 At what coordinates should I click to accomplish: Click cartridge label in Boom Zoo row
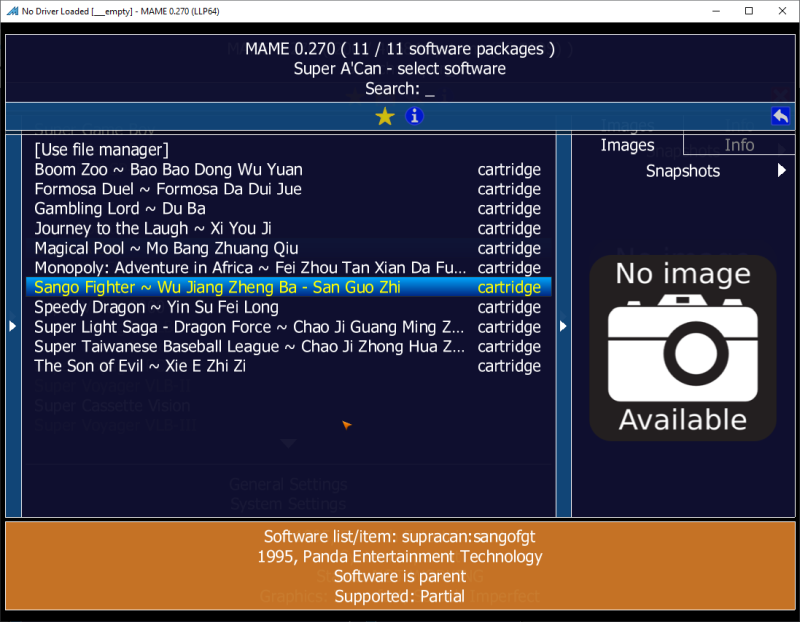tap(509, 169)
